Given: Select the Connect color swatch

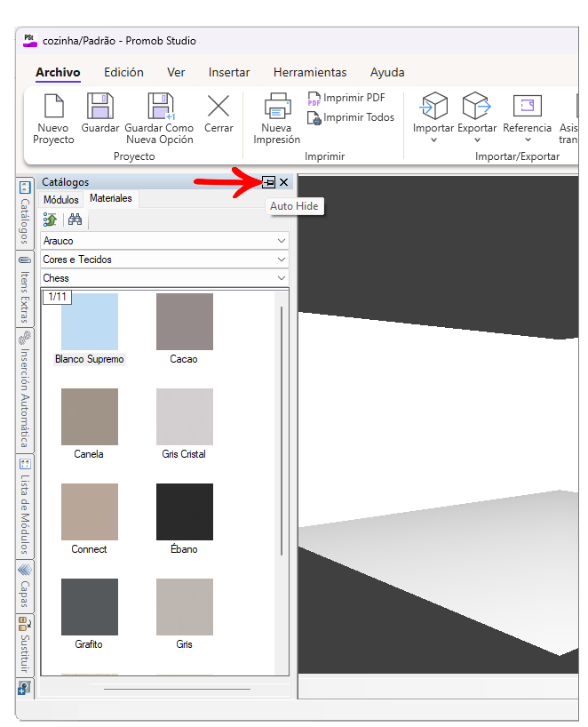Looking at the screenshot, I should (x=90, y=512).
